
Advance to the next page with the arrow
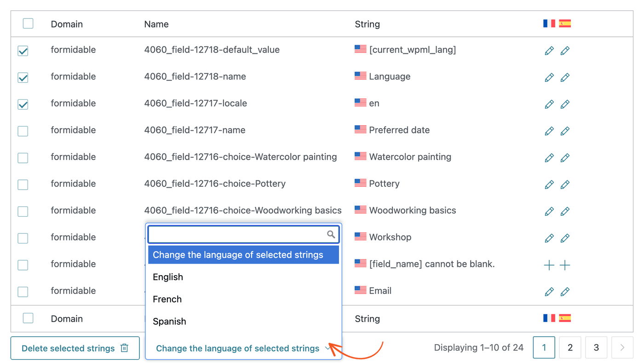tap(622, 348)
